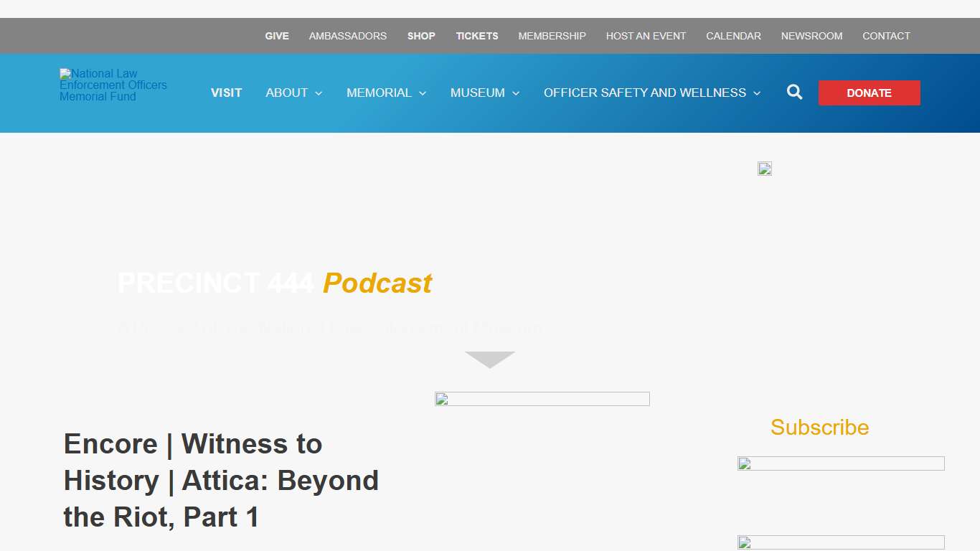This screenshot has height=551, width=980.
Task: Open the Shop link
Action: (x=421, y=36)
